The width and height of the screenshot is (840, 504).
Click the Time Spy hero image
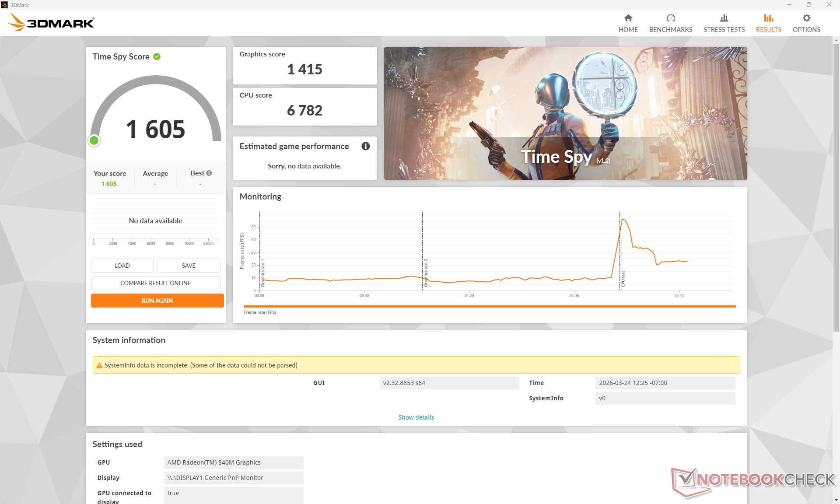[x=565, y=113]
